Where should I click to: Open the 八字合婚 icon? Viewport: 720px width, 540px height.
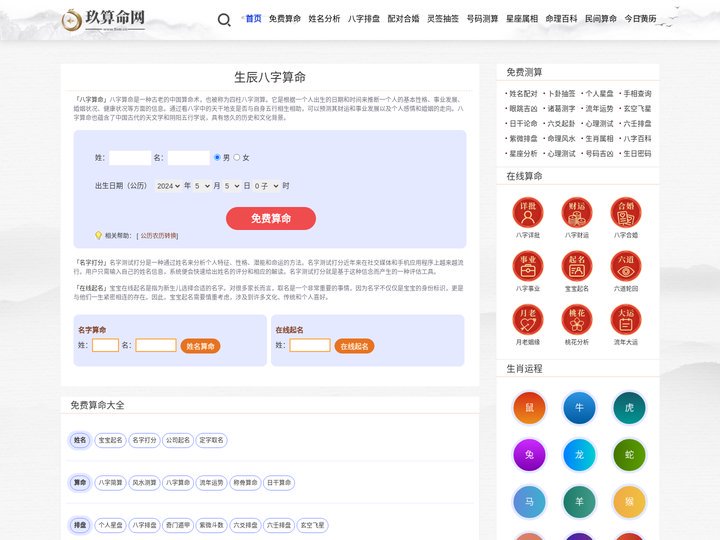[x=626, y=213]
